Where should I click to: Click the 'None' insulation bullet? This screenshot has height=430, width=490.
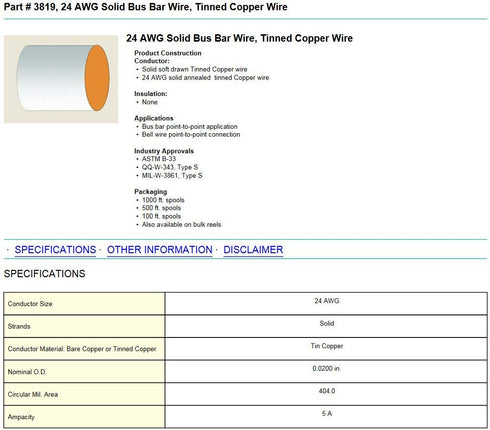point(150,102)
